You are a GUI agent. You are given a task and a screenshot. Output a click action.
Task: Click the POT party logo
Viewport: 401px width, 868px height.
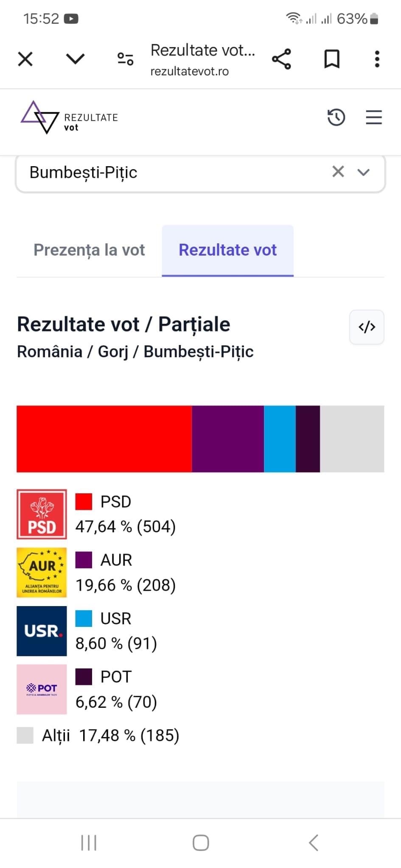coord(42,690)
